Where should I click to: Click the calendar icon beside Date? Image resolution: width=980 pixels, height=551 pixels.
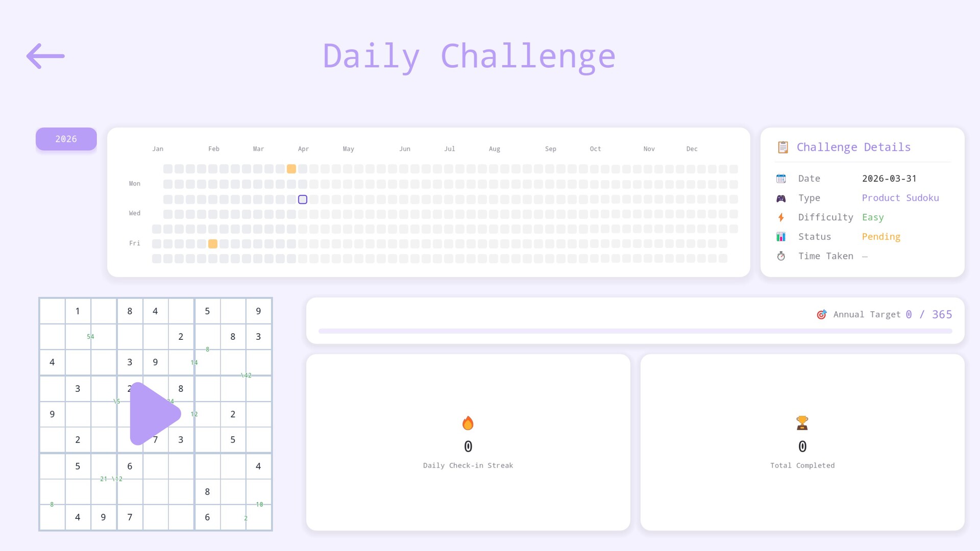pyautogui.click(x=781, y=179)
